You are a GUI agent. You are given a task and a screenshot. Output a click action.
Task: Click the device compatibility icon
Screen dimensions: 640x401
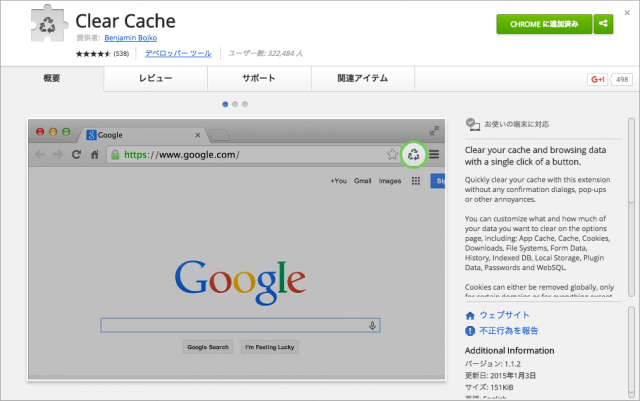pos(473,125)
